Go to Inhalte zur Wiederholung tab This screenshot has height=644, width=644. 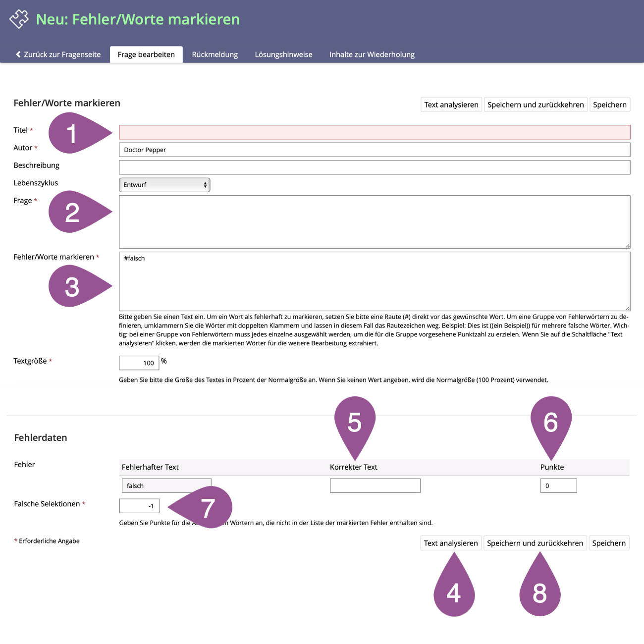tap(372, 54)
